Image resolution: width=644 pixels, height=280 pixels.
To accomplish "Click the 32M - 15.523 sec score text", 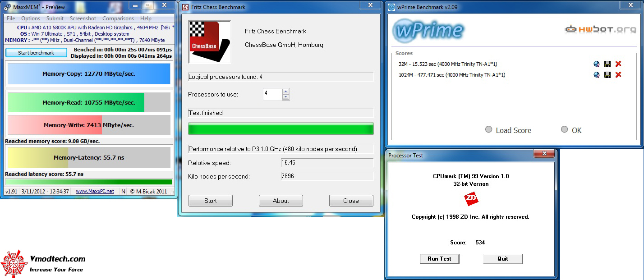I will (x=448, y=64).
